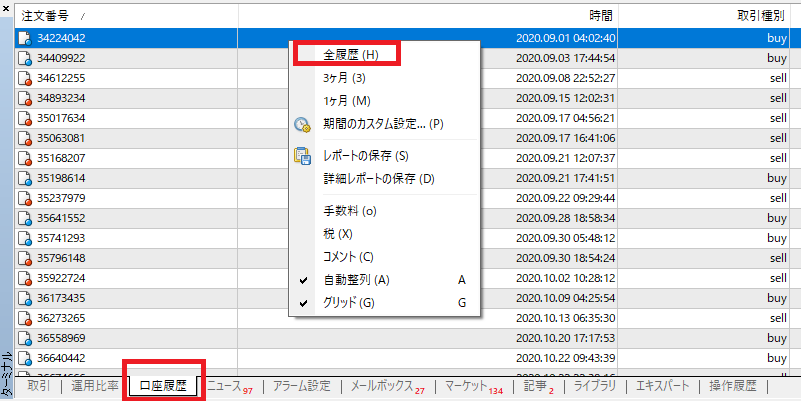This screenshot has height=401, width=801.
Task: Select the document icon for order 35198614
Action: coord(24,178)
